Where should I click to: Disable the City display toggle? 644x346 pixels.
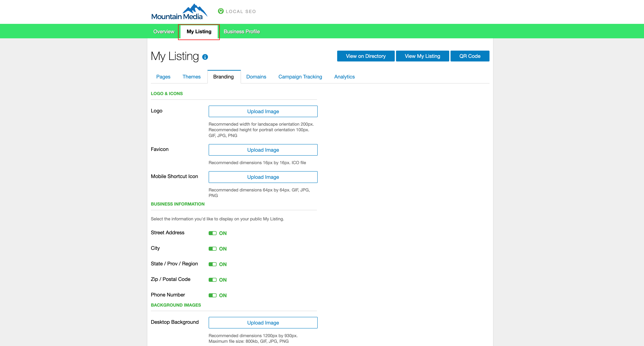tap(212, 249)
